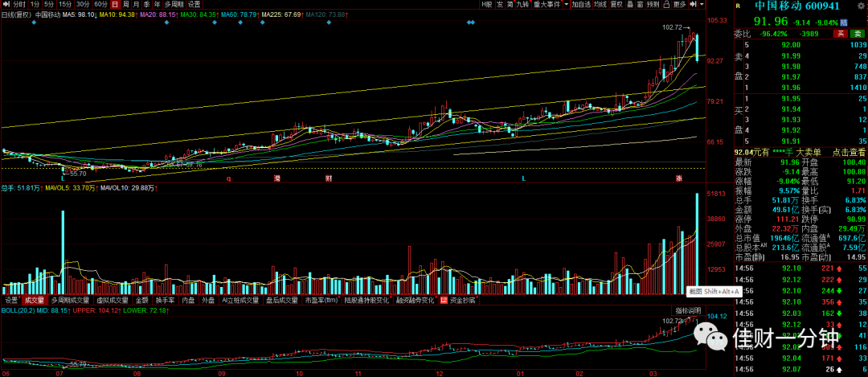Viewport: 868px width, 377px height.
Task: Toggle the 叠 overlay button
Action: click(631, 4)
